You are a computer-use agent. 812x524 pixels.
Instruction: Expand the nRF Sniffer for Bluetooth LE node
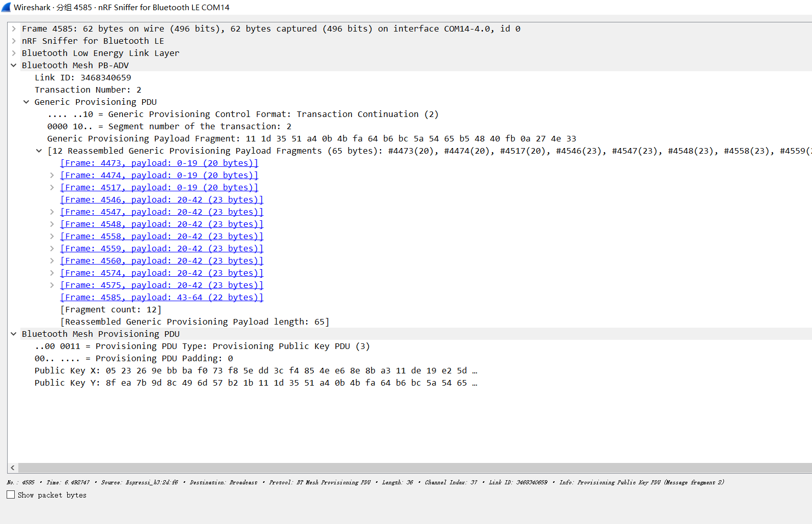pos(14,41)
